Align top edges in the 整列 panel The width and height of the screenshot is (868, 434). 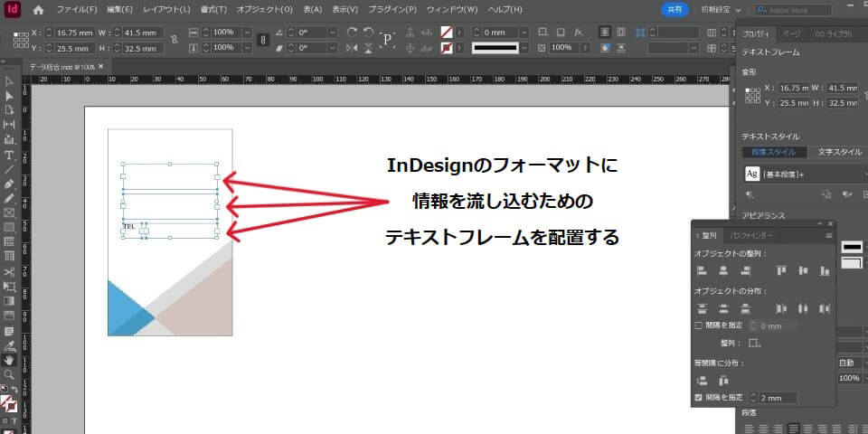[x=781, y=270]
